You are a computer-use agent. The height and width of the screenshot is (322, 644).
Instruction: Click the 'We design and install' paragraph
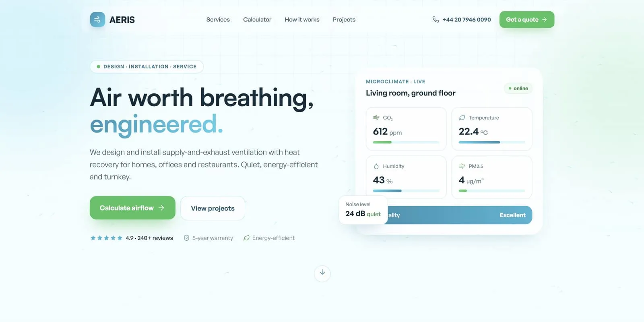pyautogui.click(x=204, y=165)
